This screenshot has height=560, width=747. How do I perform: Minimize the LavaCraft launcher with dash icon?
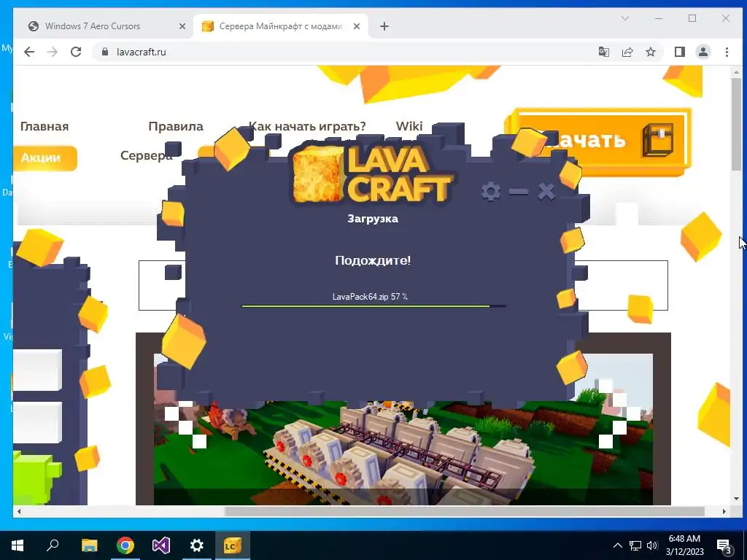pyautogui.click(x=519, y=192)
